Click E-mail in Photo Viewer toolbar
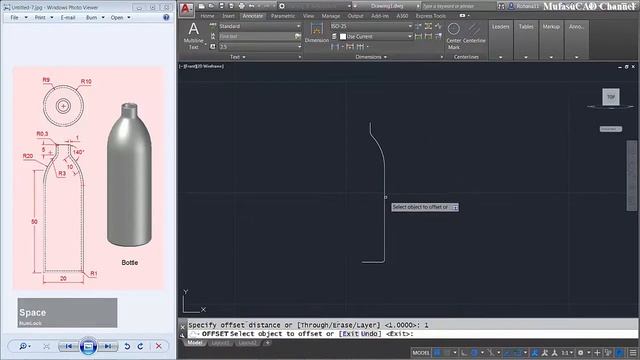 (68, 18)
